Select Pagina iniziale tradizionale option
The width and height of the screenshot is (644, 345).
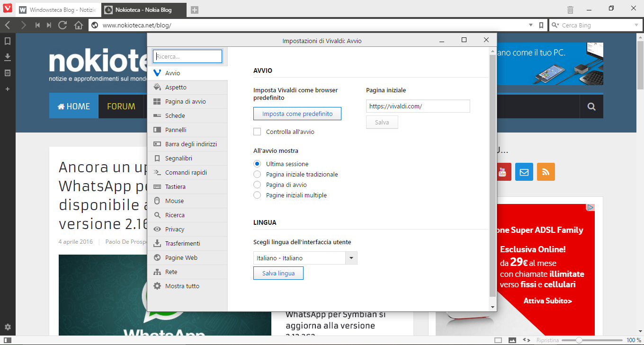coord(257,174)
